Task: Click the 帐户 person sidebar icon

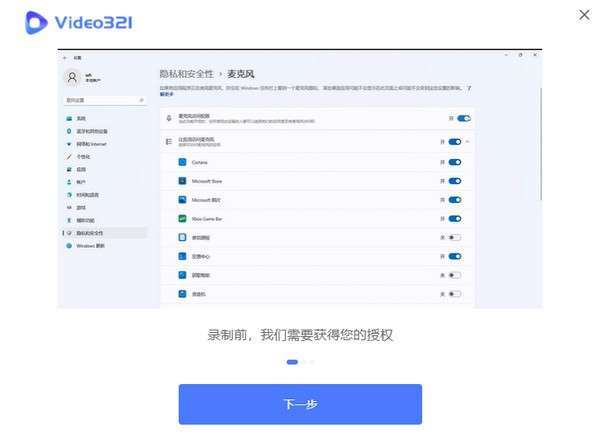Action: tap(69, 182)
